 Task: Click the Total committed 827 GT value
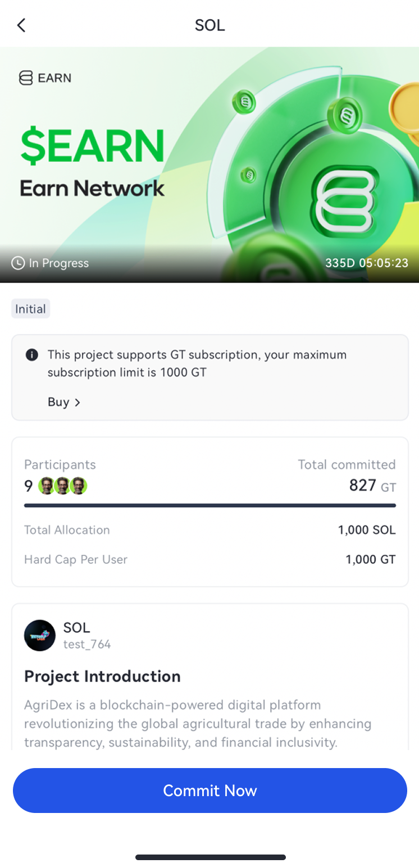(372, 485)
